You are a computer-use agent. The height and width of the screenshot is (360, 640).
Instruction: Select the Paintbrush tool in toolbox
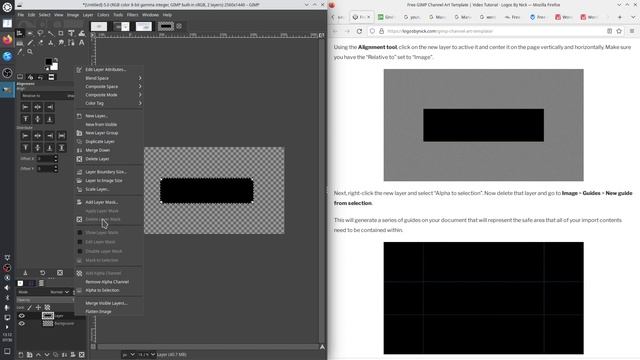coord(30,43)
